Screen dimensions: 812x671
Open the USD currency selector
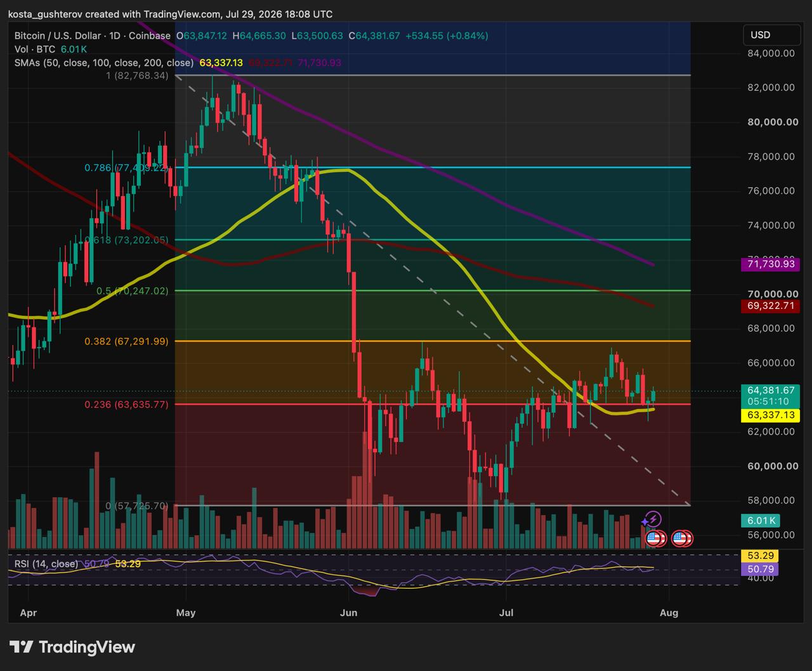click(771, 35)
